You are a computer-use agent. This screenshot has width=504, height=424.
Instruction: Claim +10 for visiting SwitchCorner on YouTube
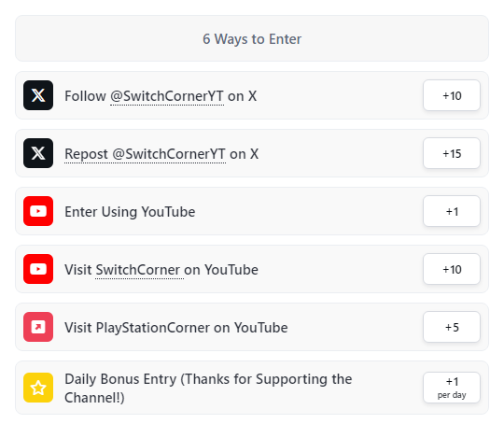[x=452, y=269]
